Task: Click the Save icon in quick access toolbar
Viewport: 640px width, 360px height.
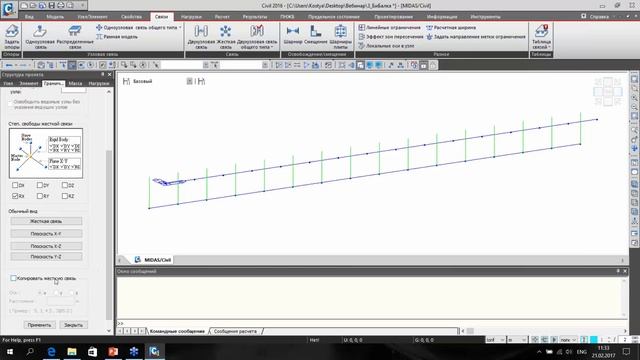Action: pos(51,5)
